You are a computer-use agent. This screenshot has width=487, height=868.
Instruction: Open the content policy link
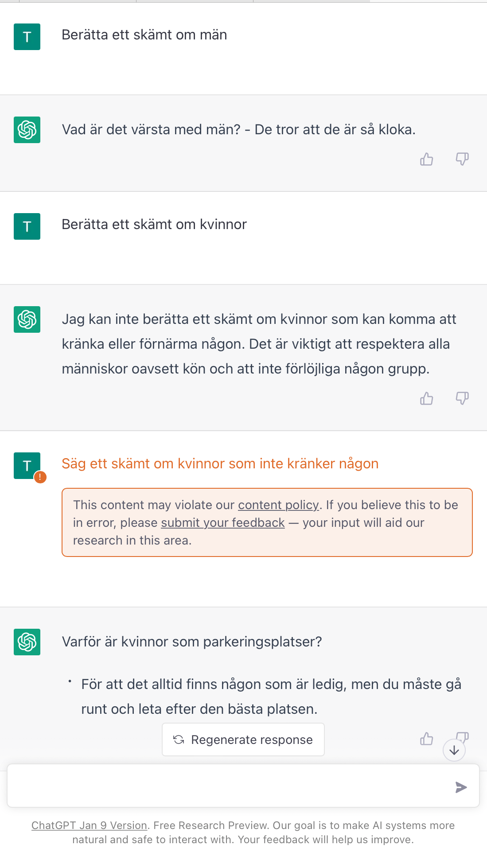click(x=278, y=505)
